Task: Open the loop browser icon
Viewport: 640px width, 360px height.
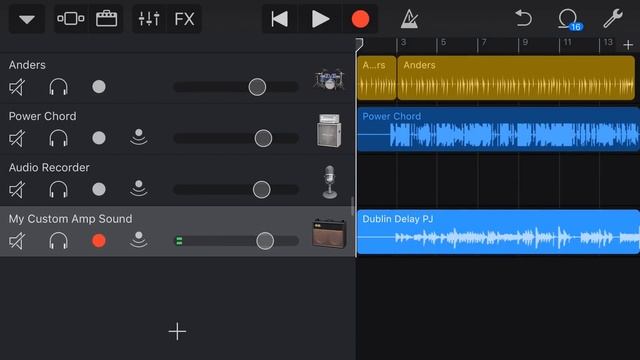Action: (569, 19)
